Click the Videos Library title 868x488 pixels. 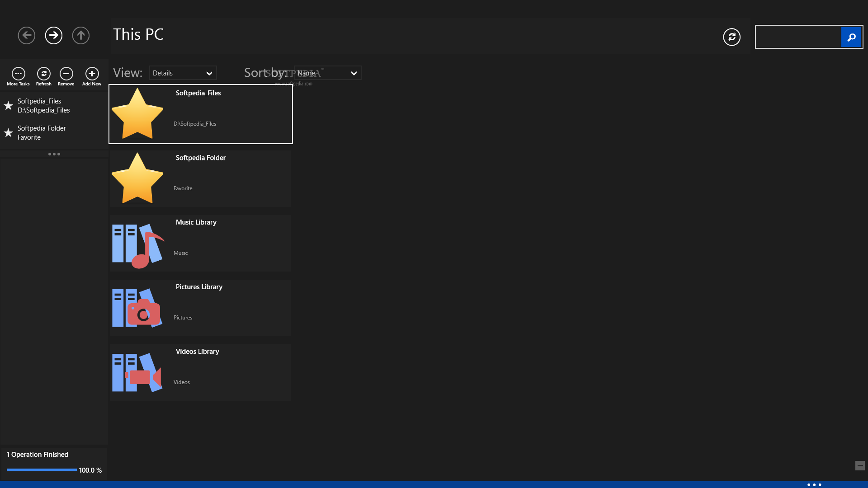pyautogui.click(x=197, y=352)
